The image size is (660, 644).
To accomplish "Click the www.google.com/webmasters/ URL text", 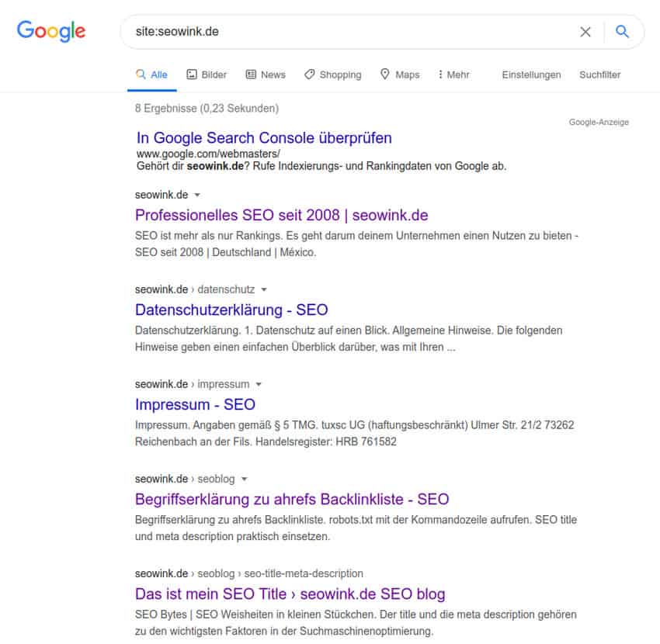I will 208,154.
